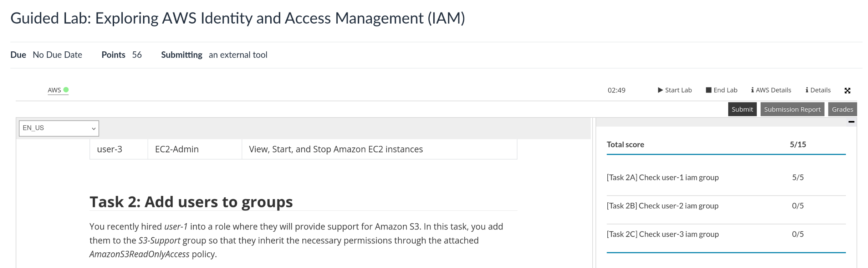The height and width of the screenshot is (268, 868).
Task: Expand lab to fullscreen view
Action: click(x=847, y=91)
